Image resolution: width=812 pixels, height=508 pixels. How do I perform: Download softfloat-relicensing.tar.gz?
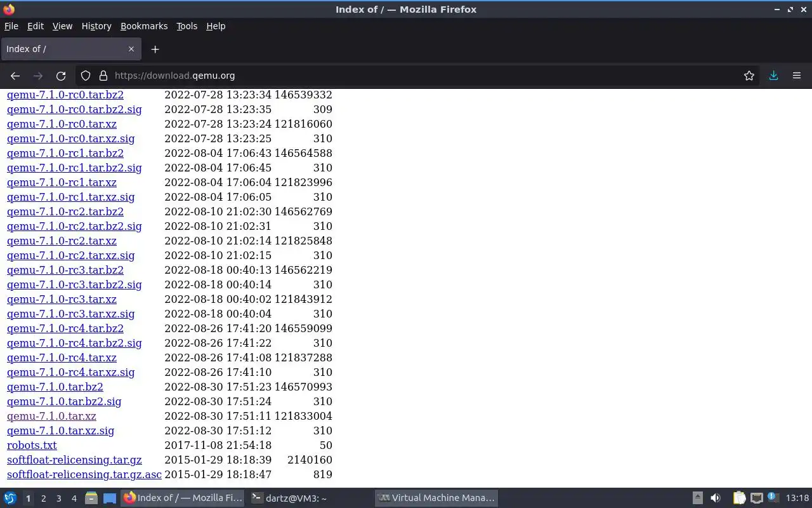point(74,460)
